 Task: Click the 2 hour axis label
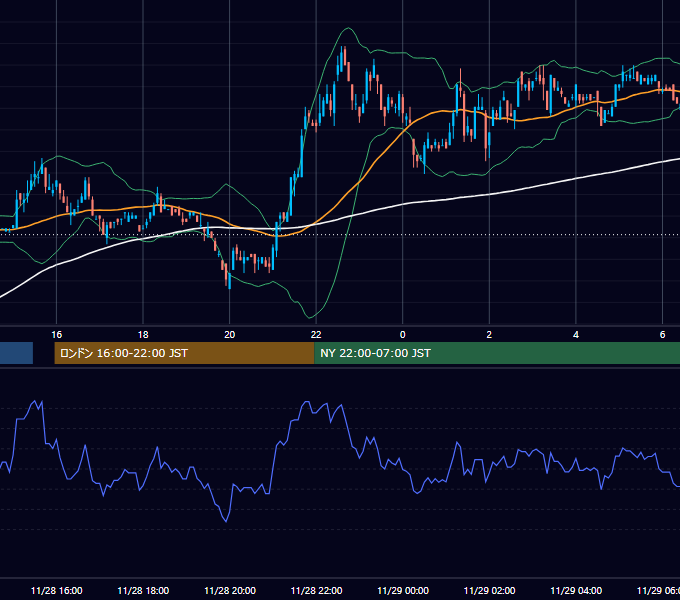tap(489, 335)
